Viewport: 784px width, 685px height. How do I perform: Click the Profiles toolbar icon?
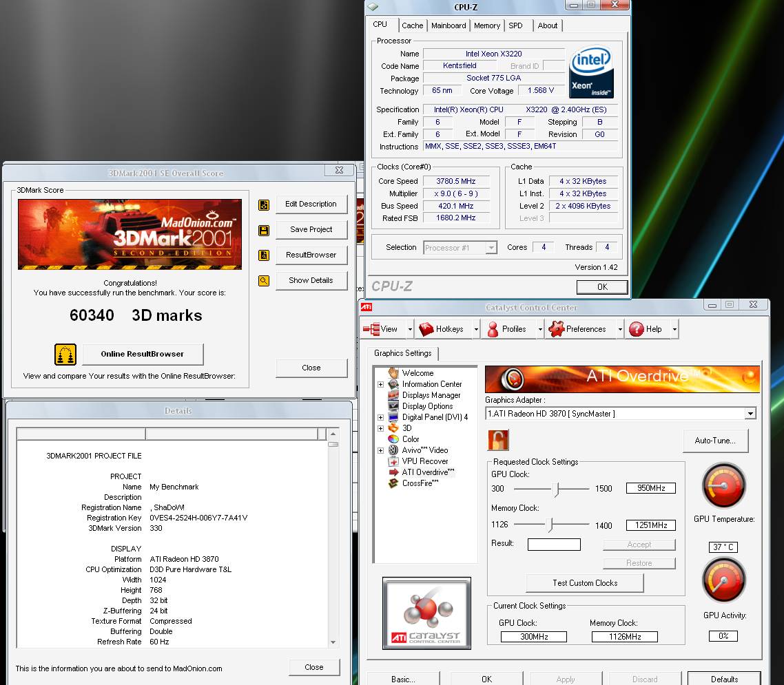[493, 329]
